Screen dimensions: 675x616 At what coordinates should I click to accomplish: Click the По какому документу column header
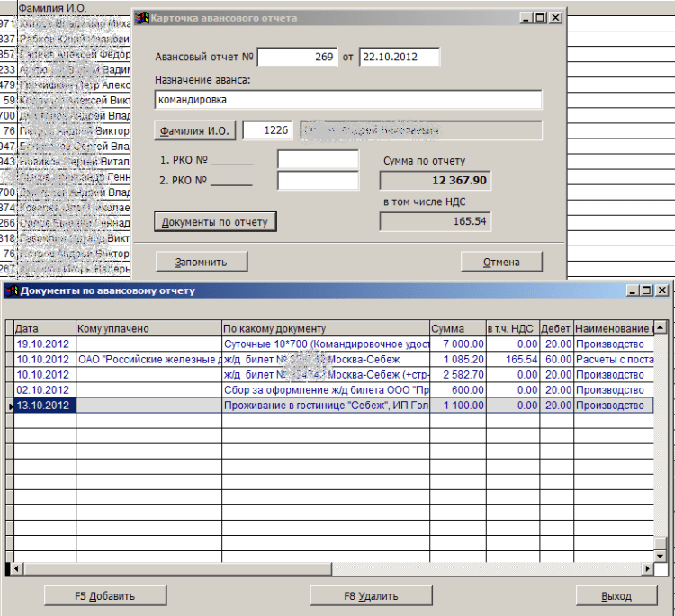(326, 328)
